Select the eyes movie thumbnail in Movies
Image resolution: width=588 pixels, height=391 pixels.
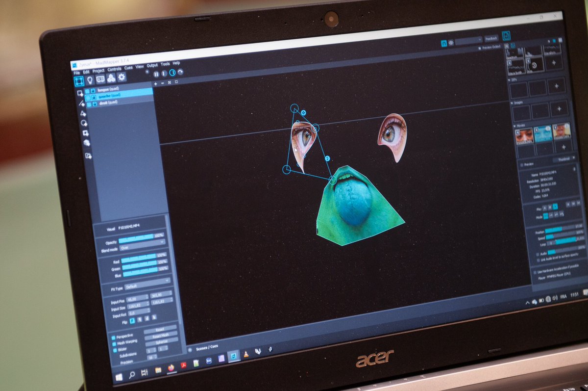(524, 136)
